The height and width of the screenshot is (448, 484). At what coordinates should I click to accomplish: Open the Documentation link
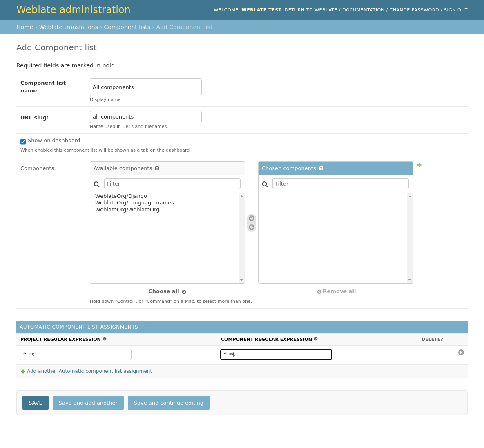pyautogui.click(x=364, y=10)
